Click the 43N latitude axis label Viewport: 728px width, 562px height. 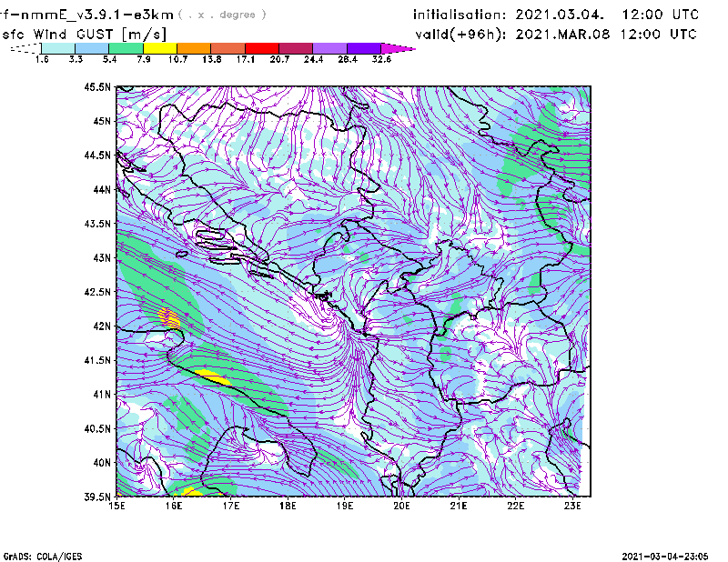[102, 257]
